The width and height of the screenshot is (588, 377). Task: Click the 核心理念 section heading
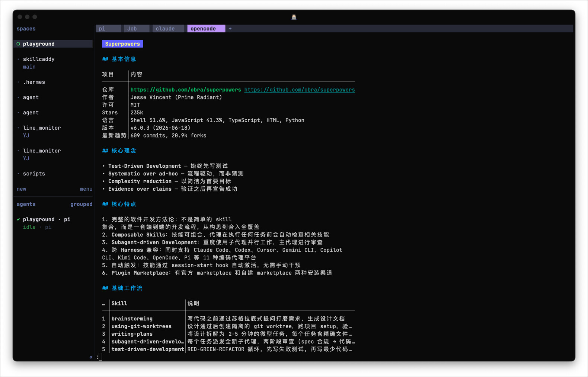pos(119,151)
